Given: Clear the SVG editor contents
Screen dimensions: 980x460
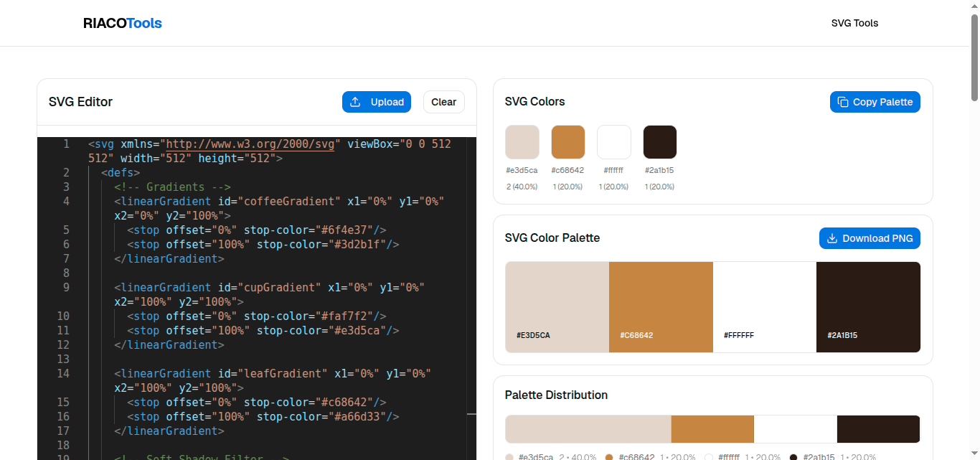Looking at the screenshot, I should point(443,102).
